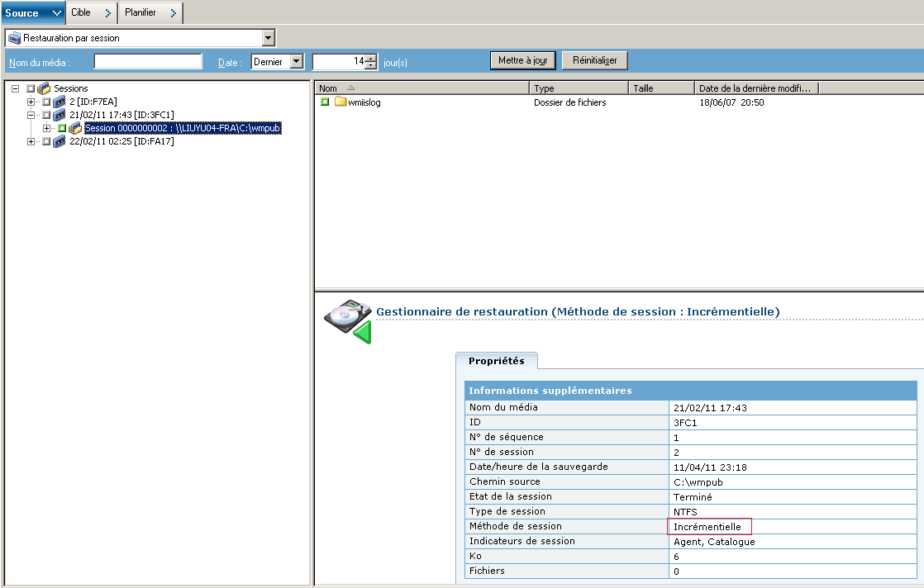Click the wmiislog folder icon
This screenshot has width=924, height=588.
340,102
